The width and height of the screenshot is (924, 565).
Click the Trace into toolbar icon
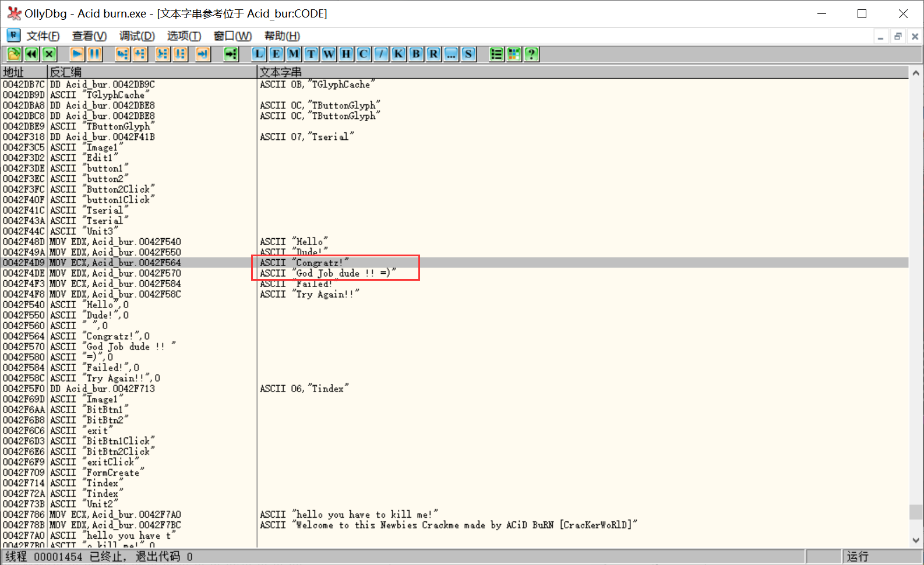(x=163, y=54)
